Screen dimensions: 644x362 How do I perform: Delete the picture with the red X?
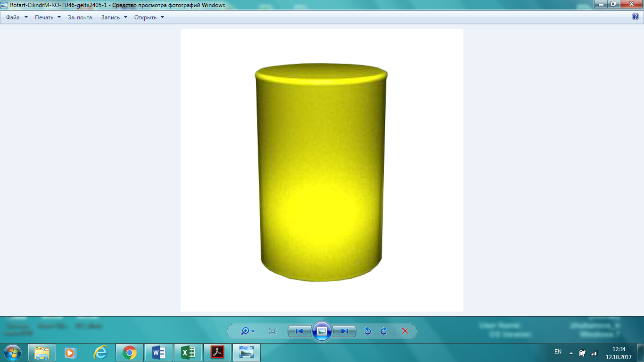[405, 331]
